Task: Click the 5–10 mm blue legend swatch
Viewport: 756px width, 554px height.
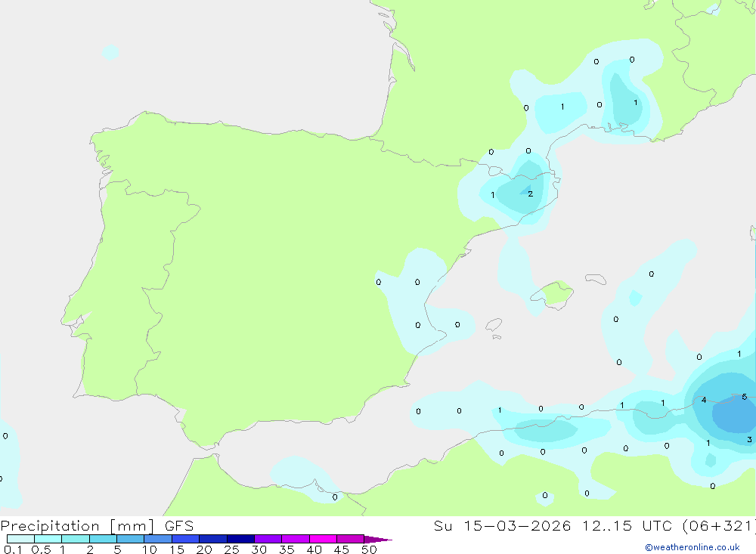Action: point(130,539)
